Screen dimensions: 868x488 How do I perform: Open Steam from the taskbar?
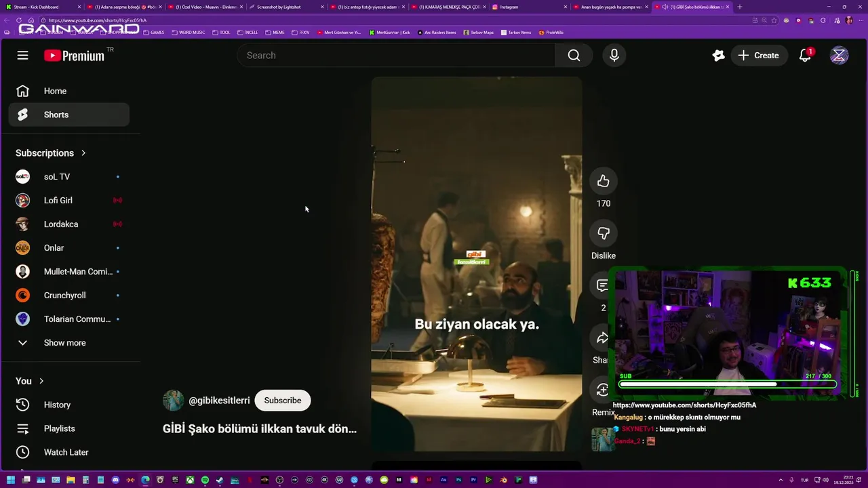point(220,480)
